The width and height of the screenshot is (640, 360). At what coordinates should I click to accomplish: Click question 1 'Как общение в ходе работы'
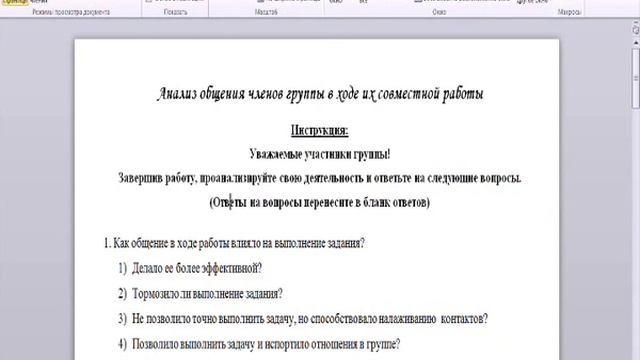tap(234, 244)
